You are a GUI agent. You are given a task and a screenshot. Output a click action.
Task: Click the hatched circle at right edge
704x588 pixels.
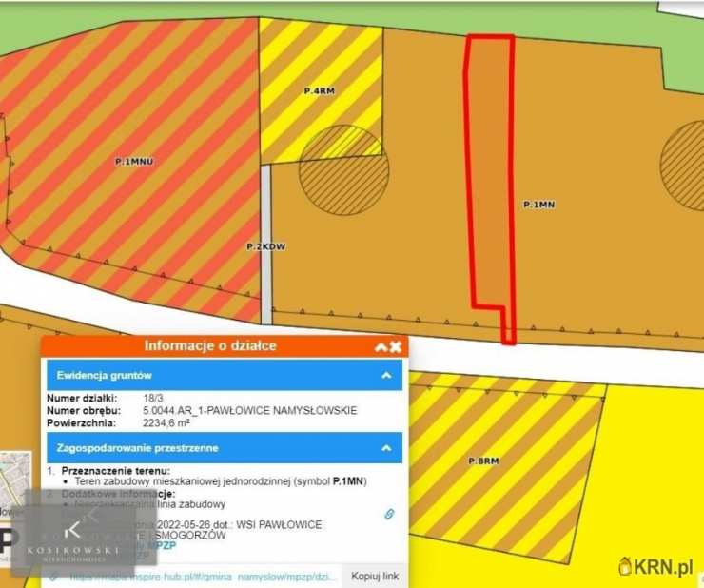click(x=685, y=165)
